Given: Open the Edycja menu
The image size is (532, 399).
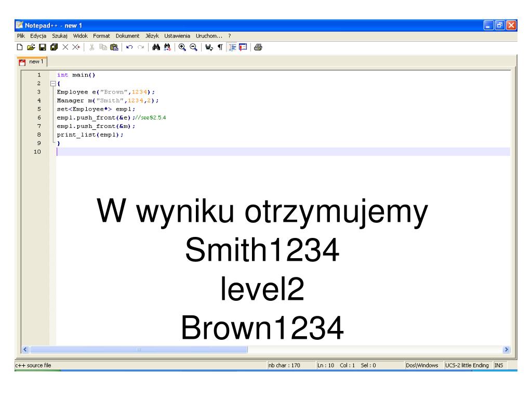Looking at the screenshot, I should [x=38, y=36].
